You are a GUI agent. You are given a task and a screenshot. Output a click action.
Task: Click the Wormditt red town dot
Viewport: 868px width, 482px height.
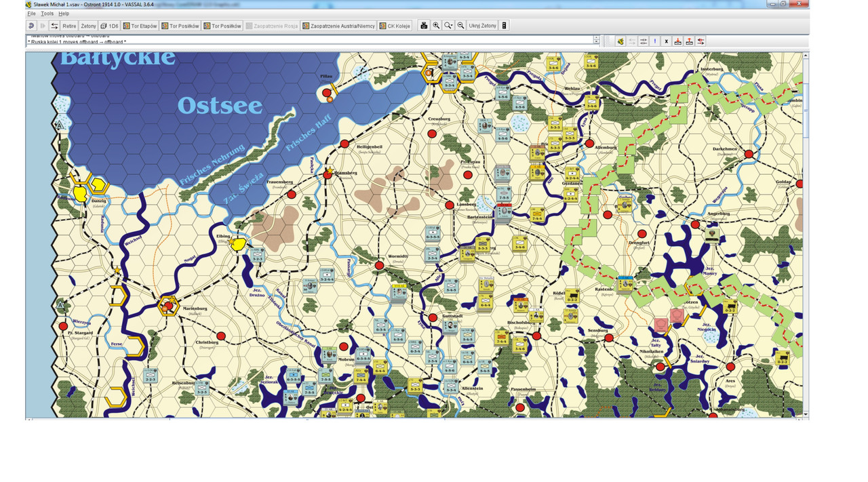pyautogui.click(x=379, y=265)
